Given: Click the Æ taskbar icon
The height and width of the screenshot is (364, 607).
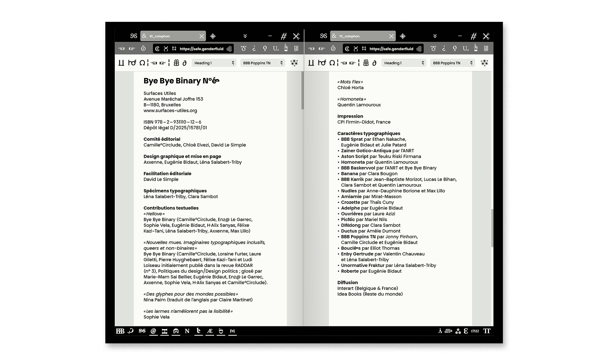Looking at the screenshot, I should [x=210, y=331].
